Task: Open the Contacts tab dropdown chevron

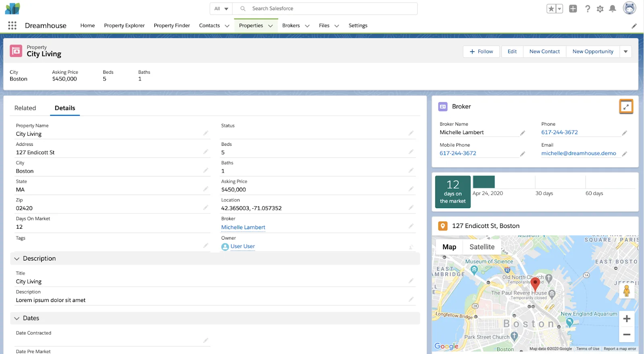Action: click(x=227, y=26)
